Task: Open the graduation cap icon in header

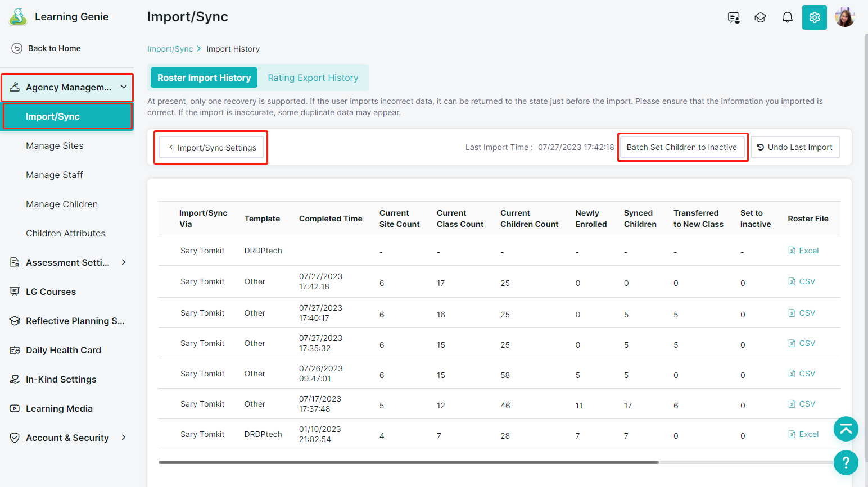Action: click(760, 17)
